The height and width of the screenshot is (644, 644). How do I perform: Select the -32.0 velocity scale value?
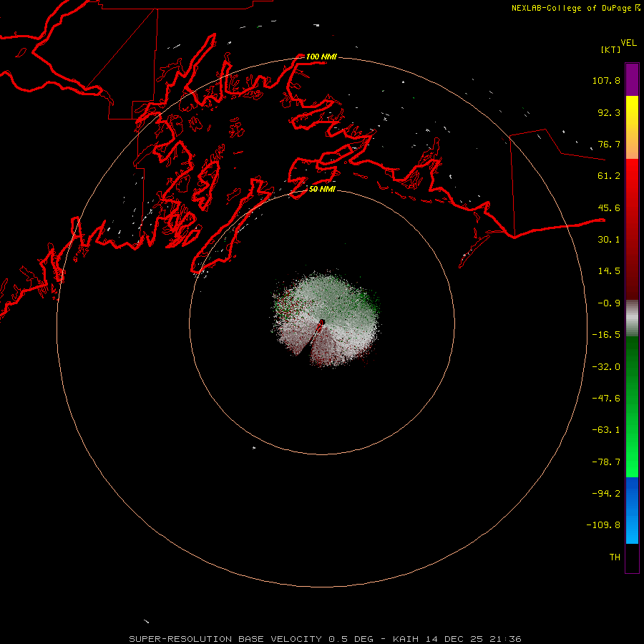tap(606, 367)
